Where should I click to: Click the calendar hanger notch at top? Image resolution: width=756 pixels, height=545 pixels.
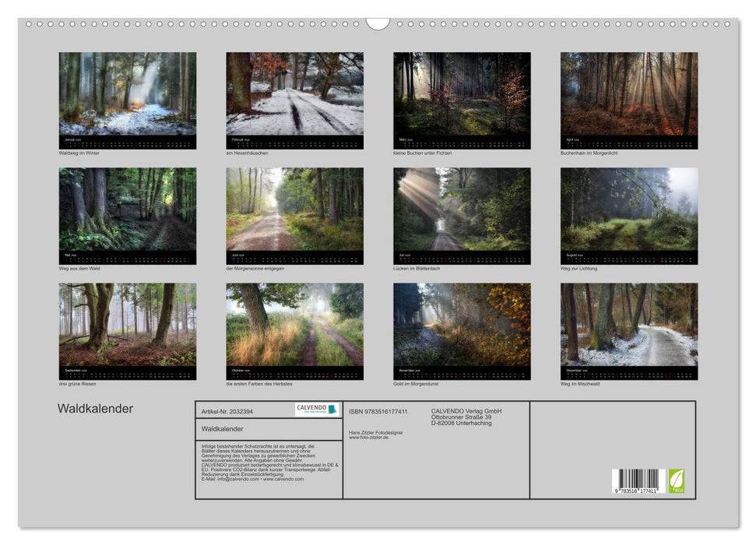pos(378,23)
